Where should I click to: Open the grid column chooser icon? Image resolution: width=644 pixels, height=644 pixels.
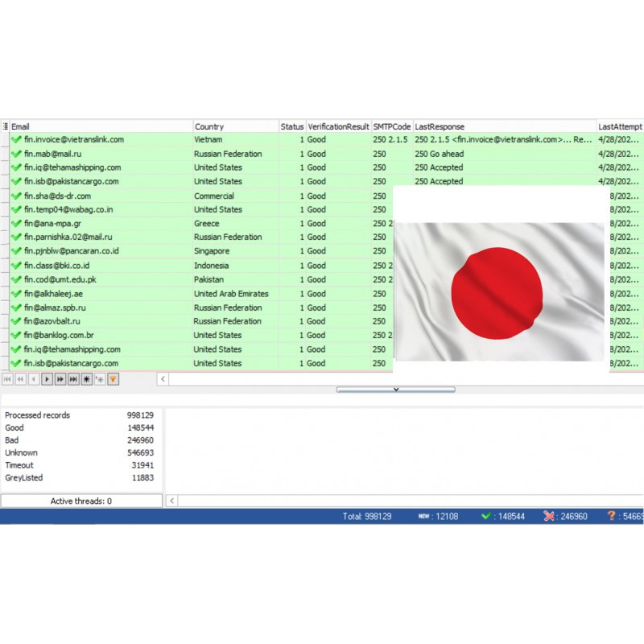point(5,126)
